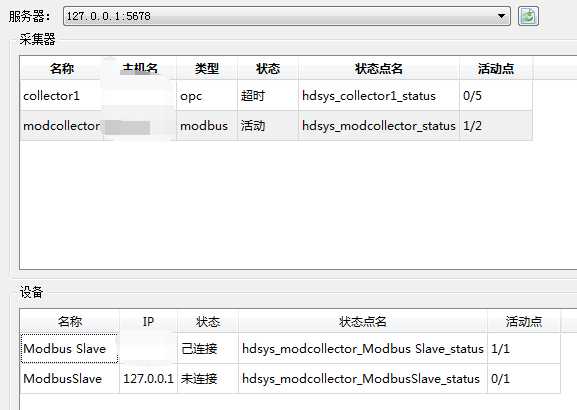577x410 pixels.
Task: Click the 状态点名 header in devices table
Action: pos(363,322)
